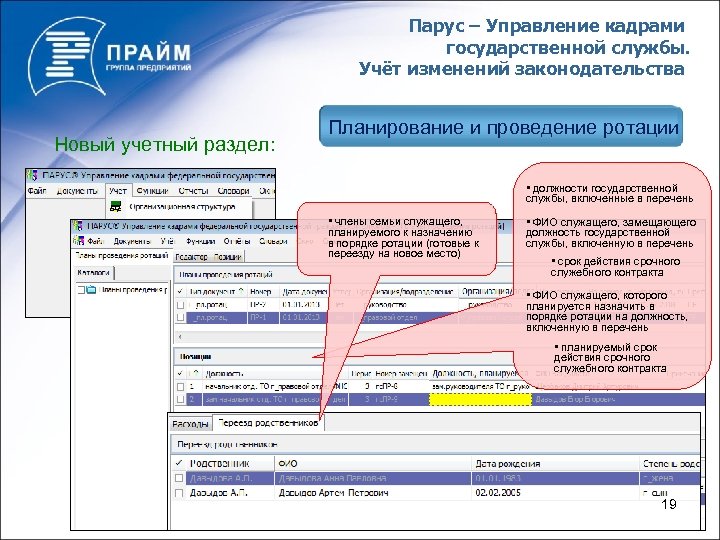Click the Организационная структура menu icon

click(x=116, y=207)
